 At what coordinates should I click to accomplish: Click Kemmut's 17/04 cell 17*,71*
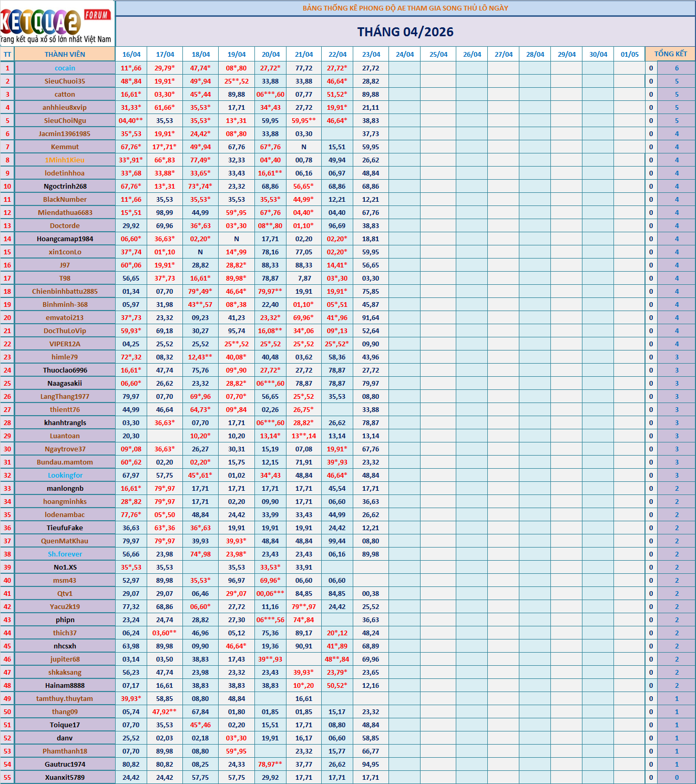pyautogui.click(x=165, y=147)
